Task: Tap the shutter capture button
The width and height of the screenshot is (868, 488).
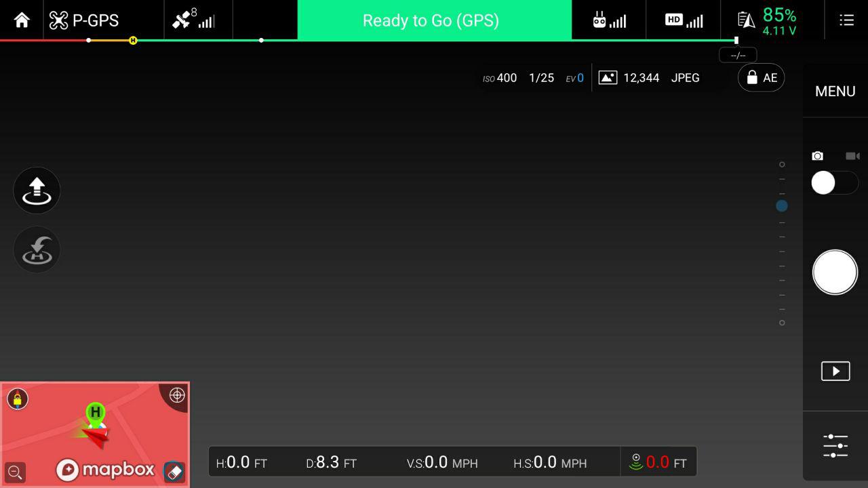Action: tap(835, 272)
